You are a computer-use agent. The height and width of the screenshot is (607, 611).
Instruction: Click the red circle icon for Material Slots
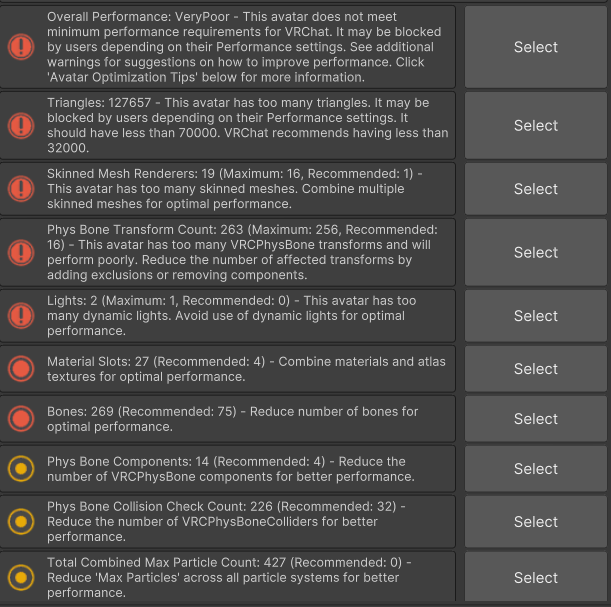click(x=21, y=369)
